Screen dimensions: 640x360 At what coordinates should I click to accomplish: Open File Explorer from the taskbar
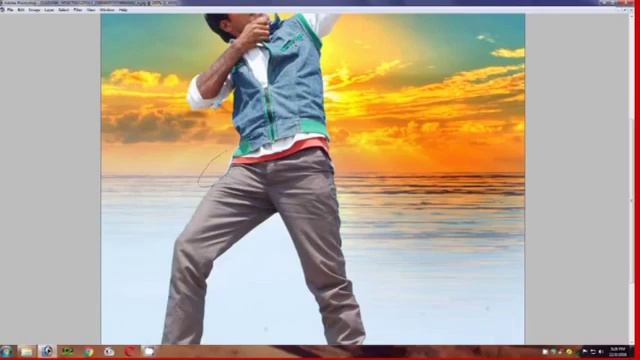(27, 351)
